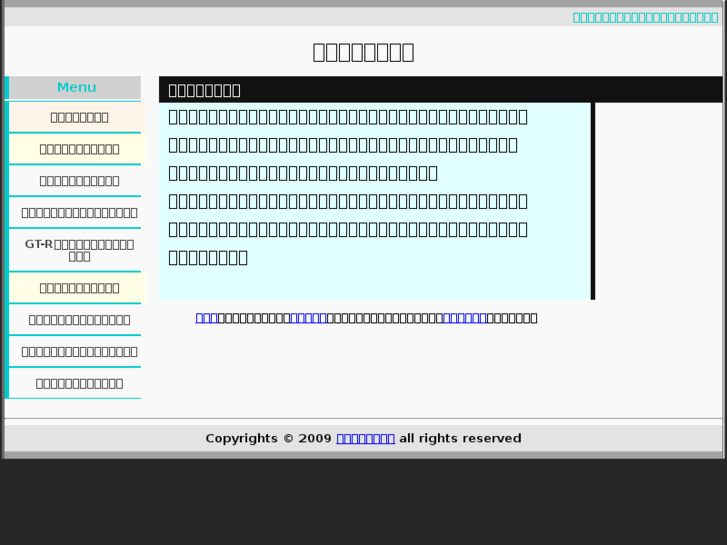This screenshot has width=727, height=545.
Task: Follow the last blue link under the article box
Action: pyautogui.click(x=465, y=318)
